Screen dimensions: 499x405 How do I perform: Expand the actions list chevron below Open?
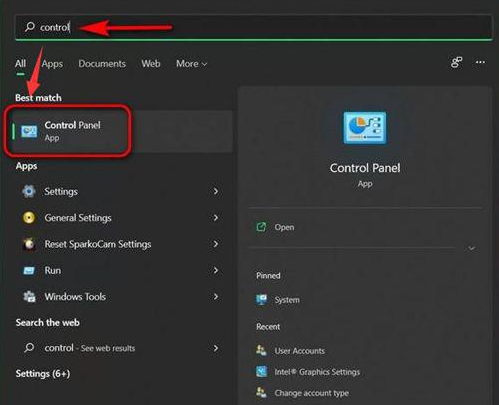pos(472,248)
